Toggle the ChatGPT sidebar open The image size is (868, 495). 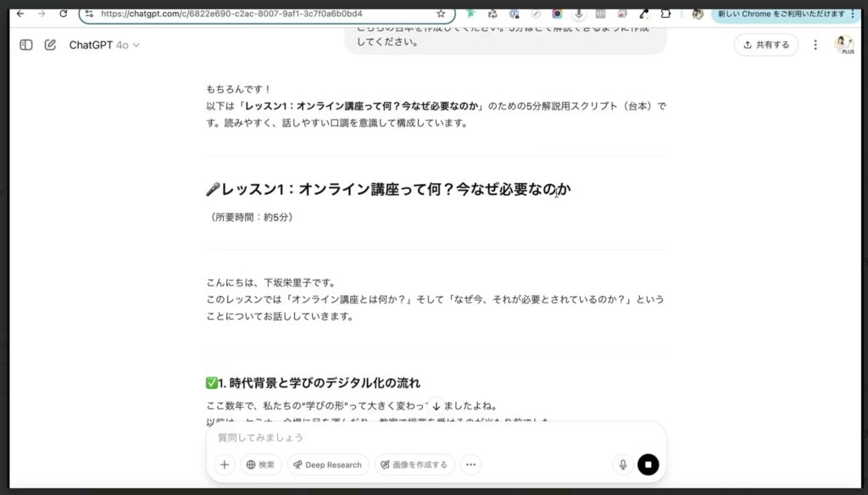(25, 44)
